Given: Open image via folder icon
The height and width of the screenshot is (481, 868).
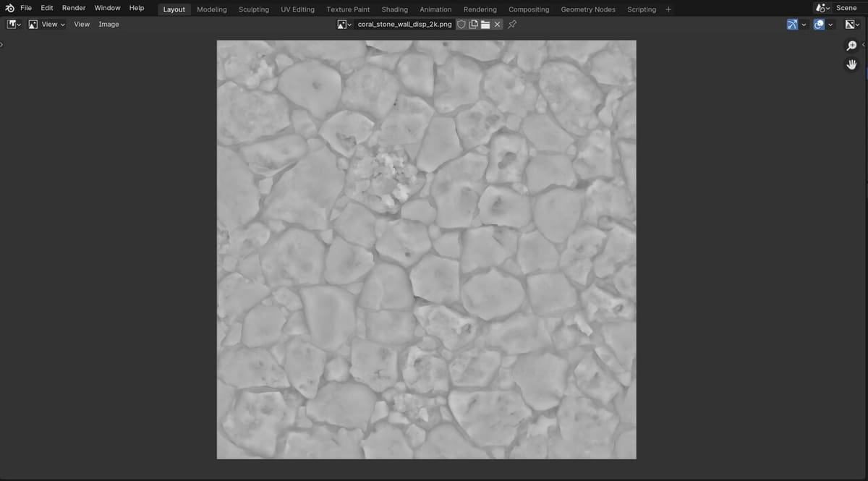Looking at the screenshot, I should [x=485, y=24].
